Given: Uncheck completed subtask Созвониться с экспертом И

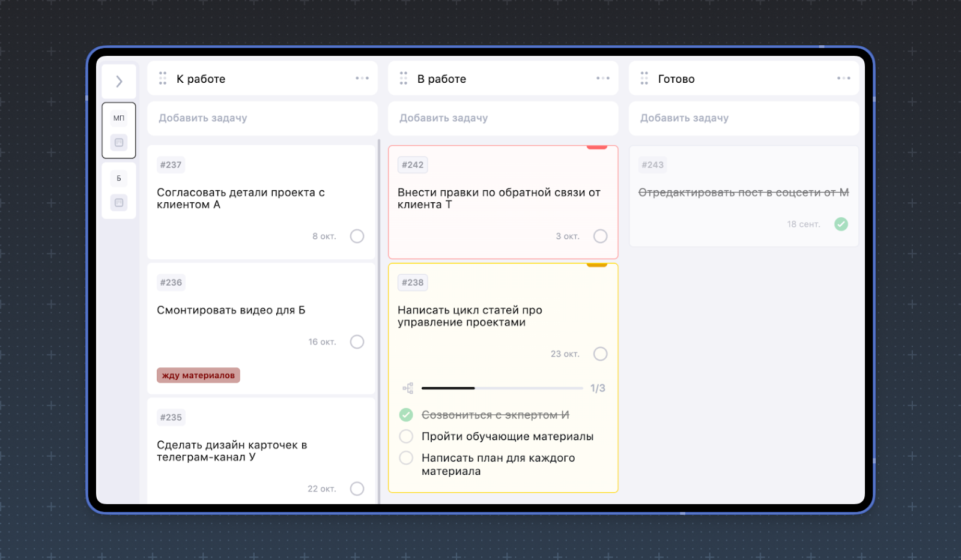Looking at the screenshot, I should click(x=406, y=415).
